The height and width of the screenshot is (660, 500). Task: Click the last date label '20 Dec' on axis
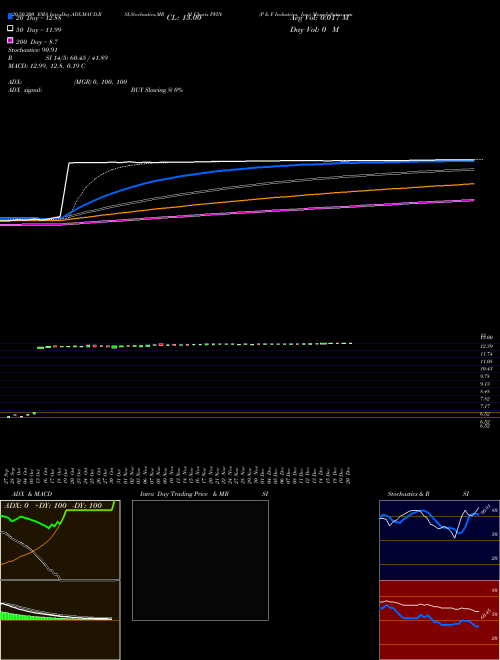point(348,475)
